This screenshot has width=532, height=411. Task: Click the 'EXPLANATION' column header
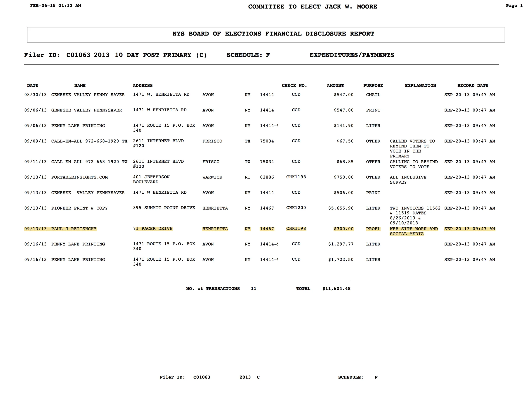click(x=420, y=86)
